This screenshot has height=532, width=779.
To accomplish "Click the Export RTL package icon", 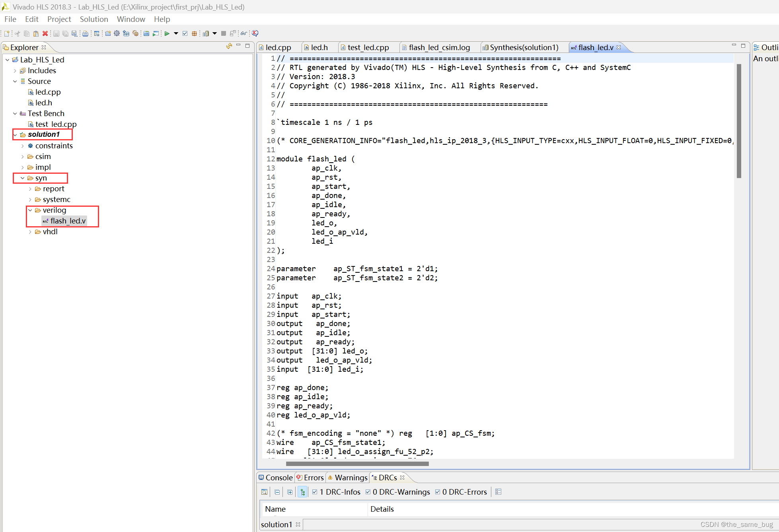I will (x=194, y=33).
